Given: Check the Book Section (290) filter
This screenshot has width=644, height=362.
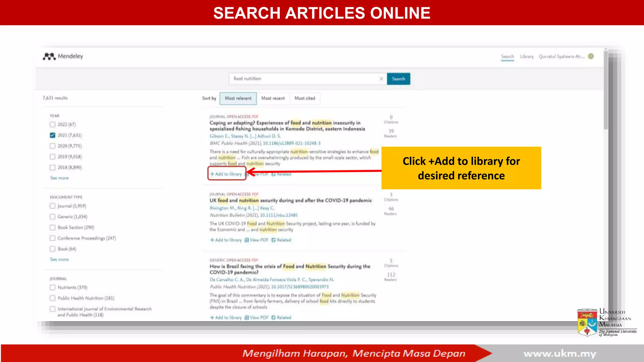Looking at the screenshot, I should pos(53,228).
